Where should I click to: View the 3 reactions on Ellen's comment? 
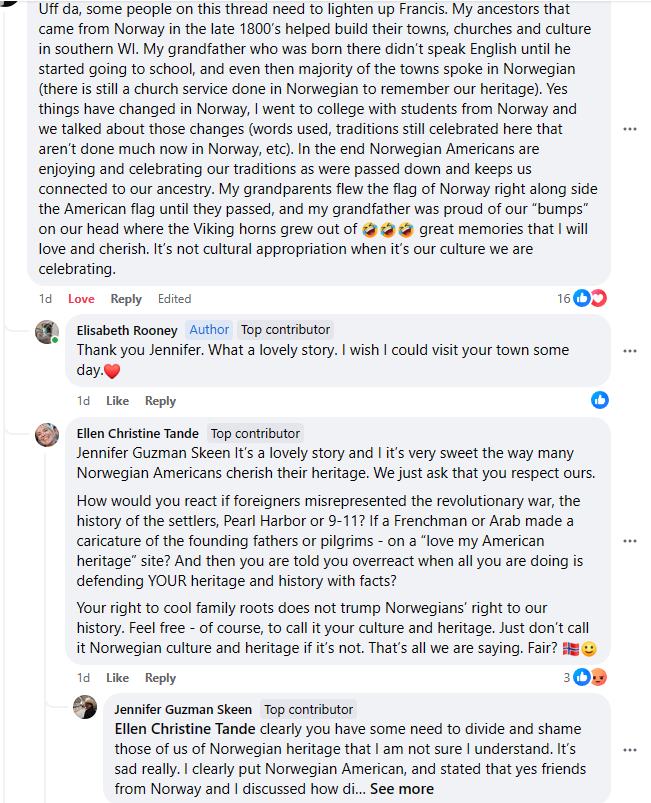click(586, 677)
